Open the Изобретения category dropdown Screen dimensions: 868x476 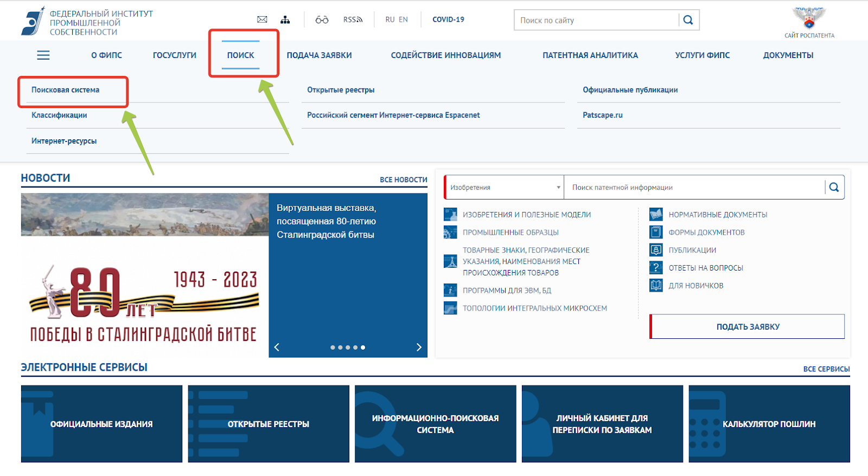coord(505,188)
